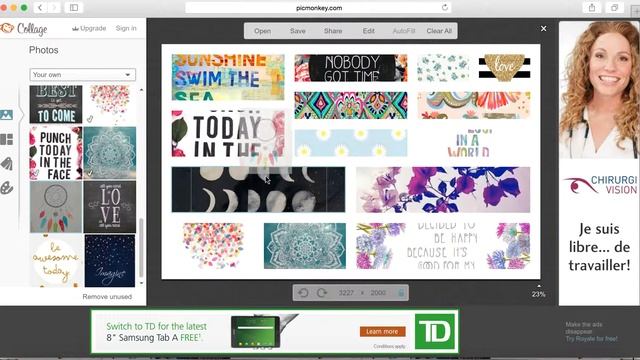Click AutoFill in the collage toolbar
Image resolution: width=640 pixels, height=360 pixels.
[404, 31]
